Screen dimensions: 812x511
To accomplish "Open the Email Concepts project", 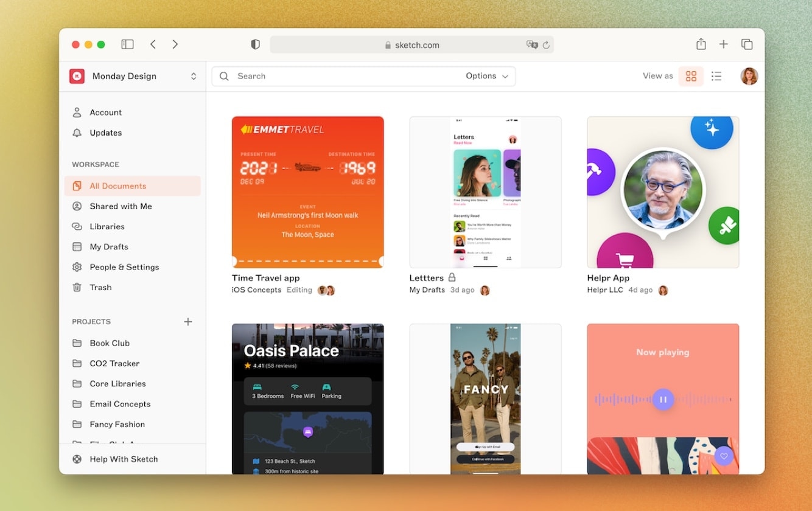I will coord(132,404).
